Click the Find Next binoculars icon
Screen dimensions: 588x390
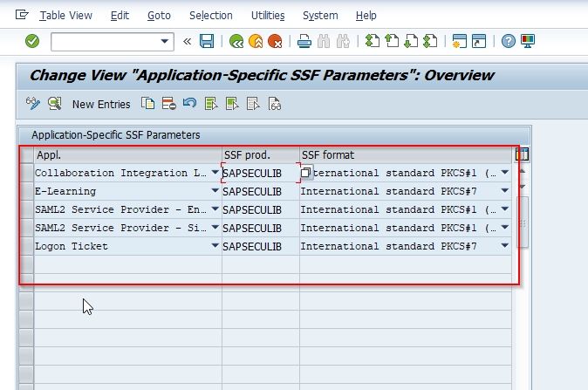pos(343,41)
